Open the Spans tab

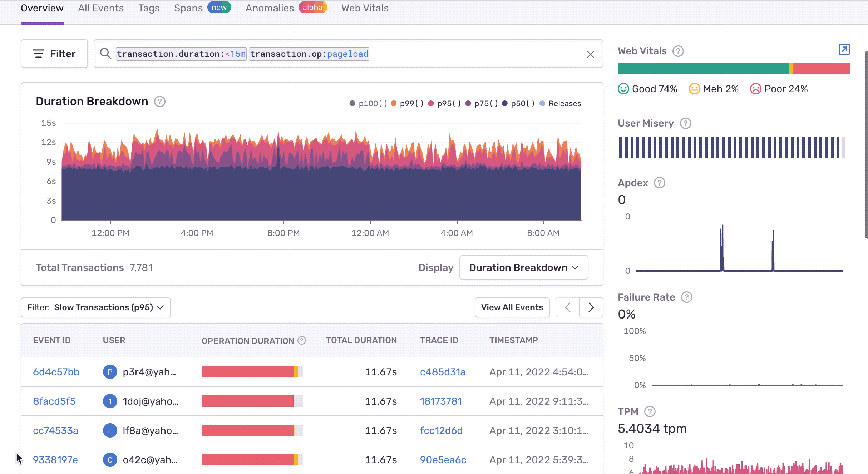(x=188, y=8)
